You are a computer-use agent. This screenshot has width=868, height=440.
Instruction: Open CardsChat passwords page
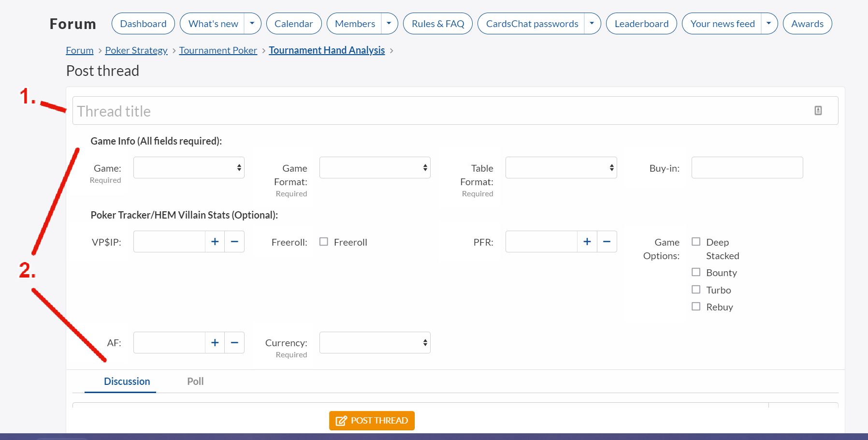[x=532, y=24]
